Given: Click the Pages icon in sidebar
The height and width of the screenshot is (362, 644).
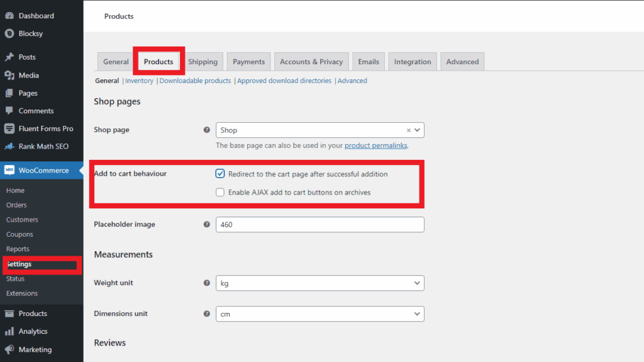Looking at the screenshot, I should [9, 93].
